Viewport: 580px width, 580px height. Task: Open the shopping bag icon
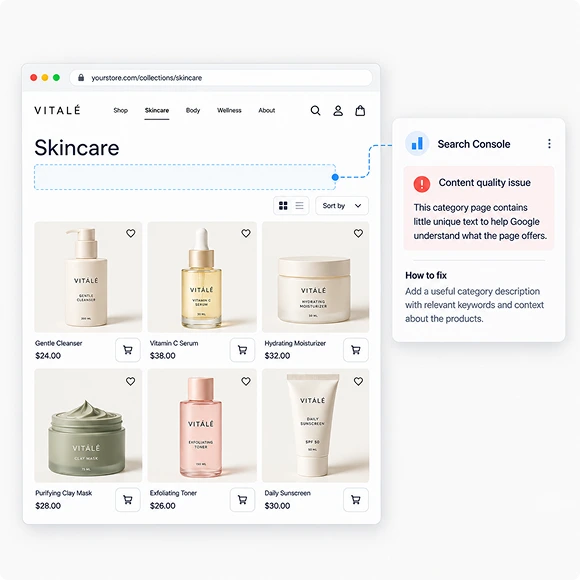(360, 110)
